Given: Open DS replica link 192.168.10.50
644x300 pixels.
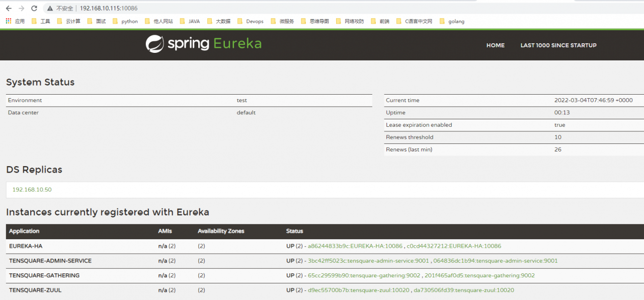Looking at the screenshot, I should (32, 190).
